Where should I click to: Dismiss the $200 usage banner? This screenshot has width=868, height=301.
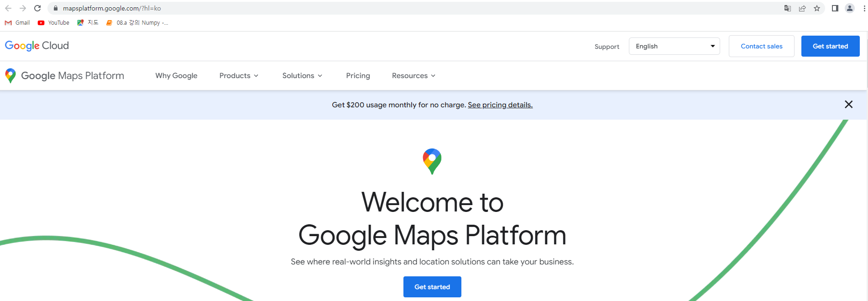pyautogui.click(x=848, y=105)
